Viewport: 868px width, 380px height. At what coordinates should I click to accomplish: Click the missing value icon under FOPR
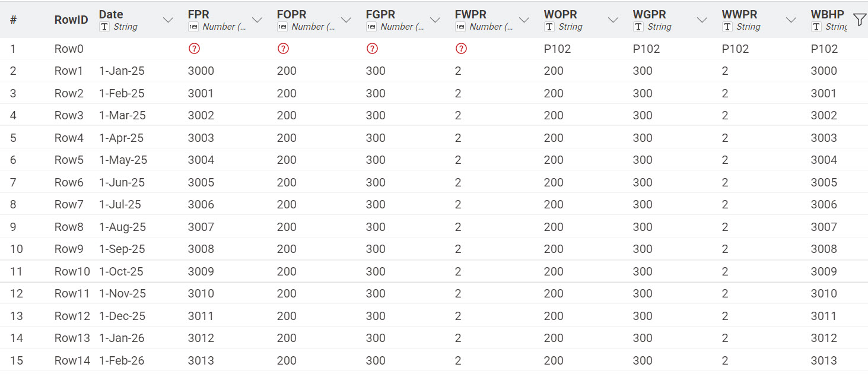[x=283, y=49]
